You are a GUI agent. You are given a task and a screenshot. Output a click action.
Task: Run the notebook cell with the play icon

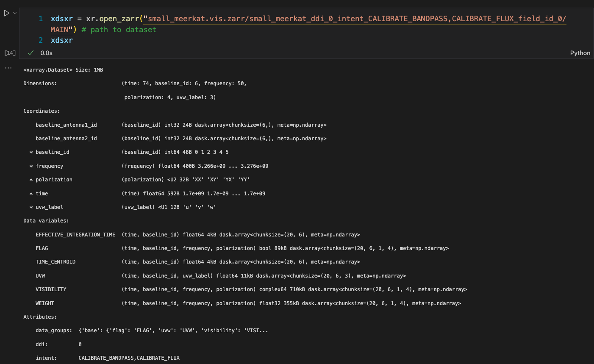pyautogui.click(x=6, y=13)
